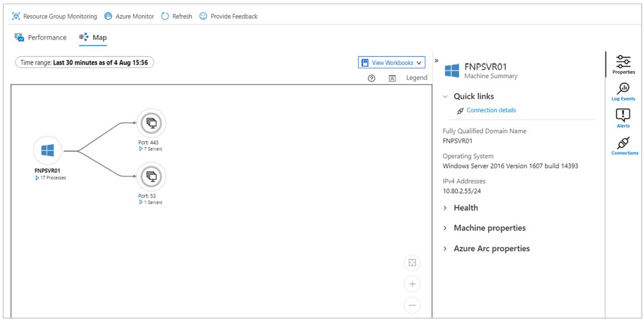Select the Connections icon on right sidebar
Viewport: 644px width, 321px height.
tap(624, 145)
